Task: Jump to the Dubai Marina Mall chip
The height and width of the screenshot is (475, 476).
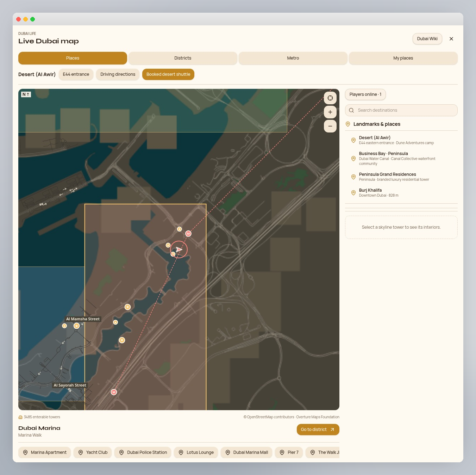Action: [x=246, y=452]
